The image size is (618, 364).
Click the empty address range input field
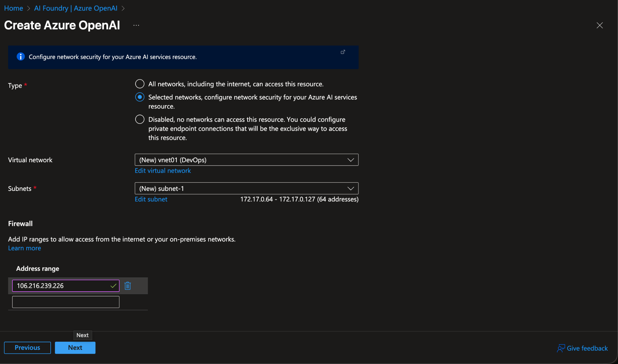65,302
